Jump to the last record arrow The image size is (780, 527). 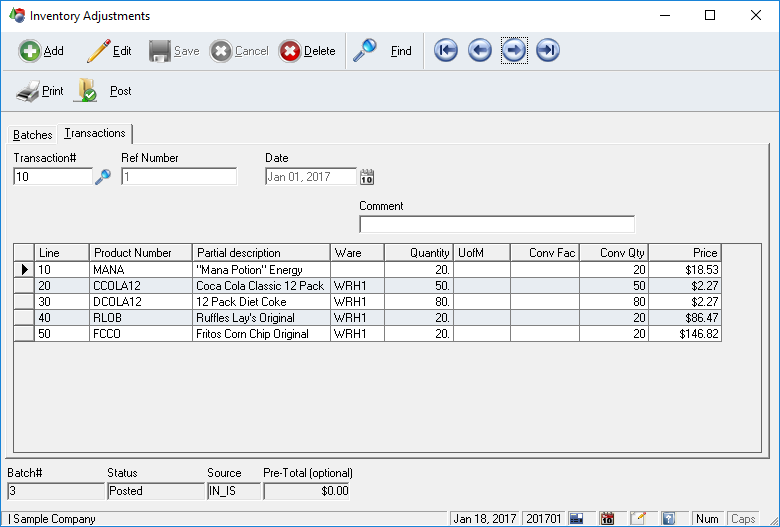click(547, 51)
